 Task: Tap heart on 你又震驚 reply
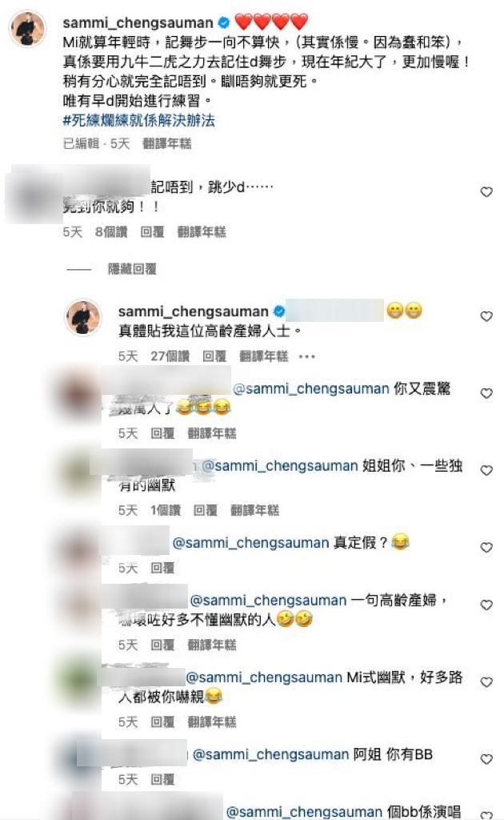coord(486,393)
